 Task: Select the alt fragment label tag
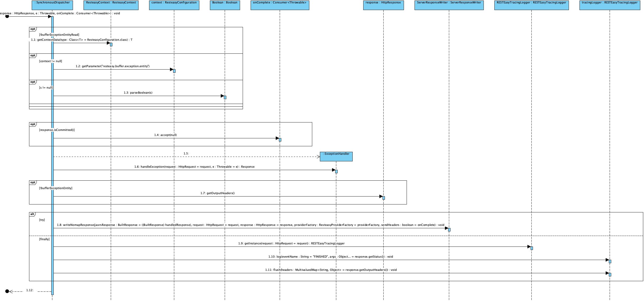tap(32, 214)
